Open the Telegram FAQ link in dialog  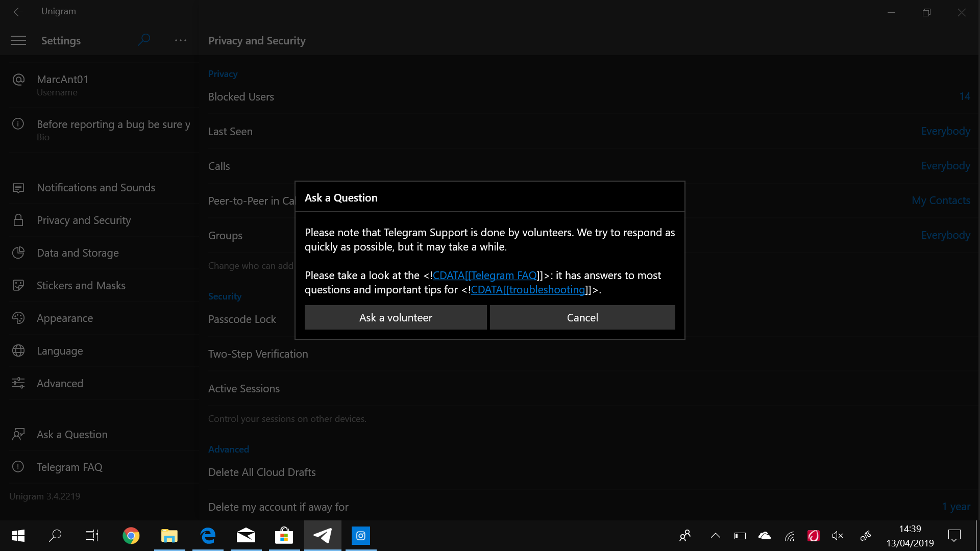click(485, 275)
